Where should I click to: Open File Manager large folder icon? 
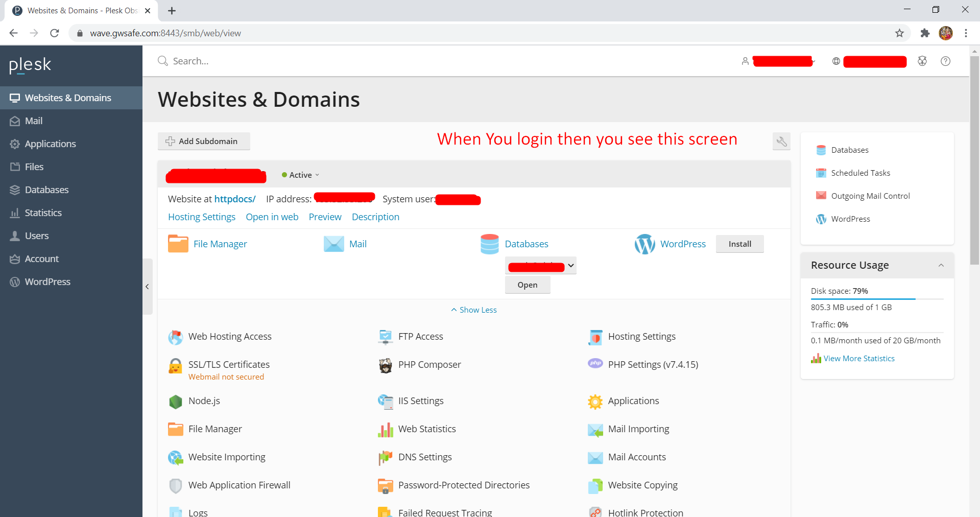[x=178, y=244]
